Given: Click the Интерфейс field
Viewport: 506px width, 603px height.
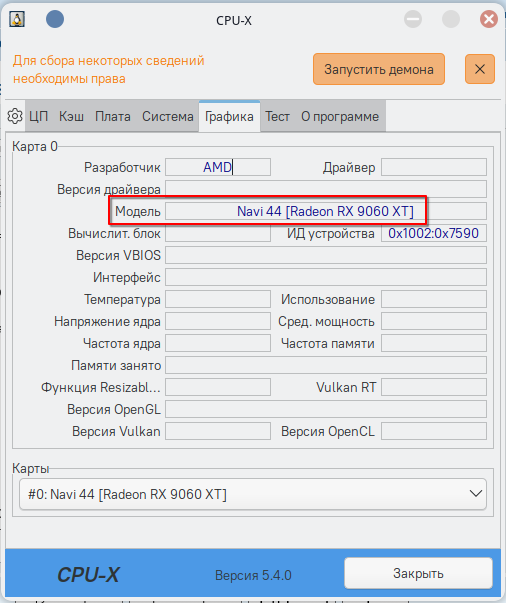Looking at the screenshot, I should 326,277.
